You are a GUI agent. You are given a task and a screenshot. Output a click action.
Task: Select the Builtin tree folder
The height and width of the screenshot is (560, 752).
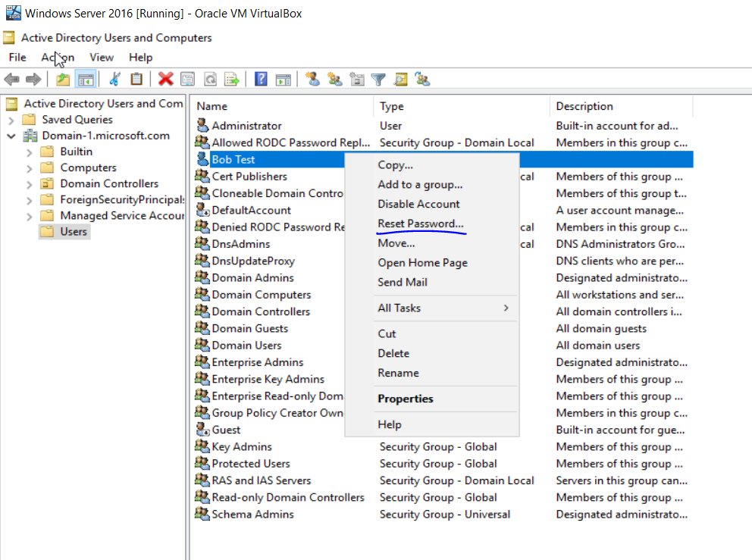(x=77, y=152)
